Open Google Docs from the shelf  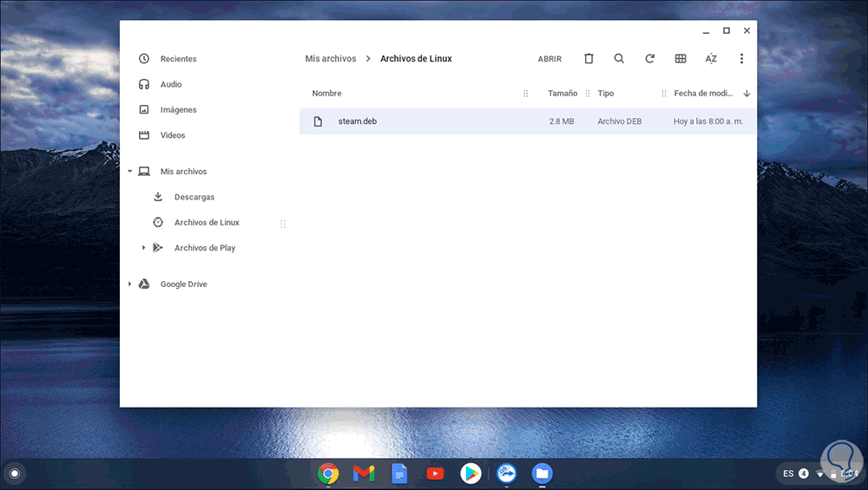[399, 474]
